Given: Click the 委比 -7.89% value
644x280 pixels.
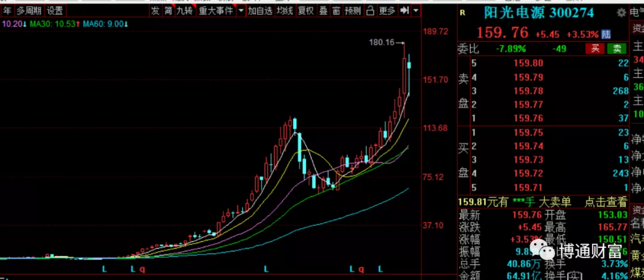Looking at the screenshot, I should (510, 49).
